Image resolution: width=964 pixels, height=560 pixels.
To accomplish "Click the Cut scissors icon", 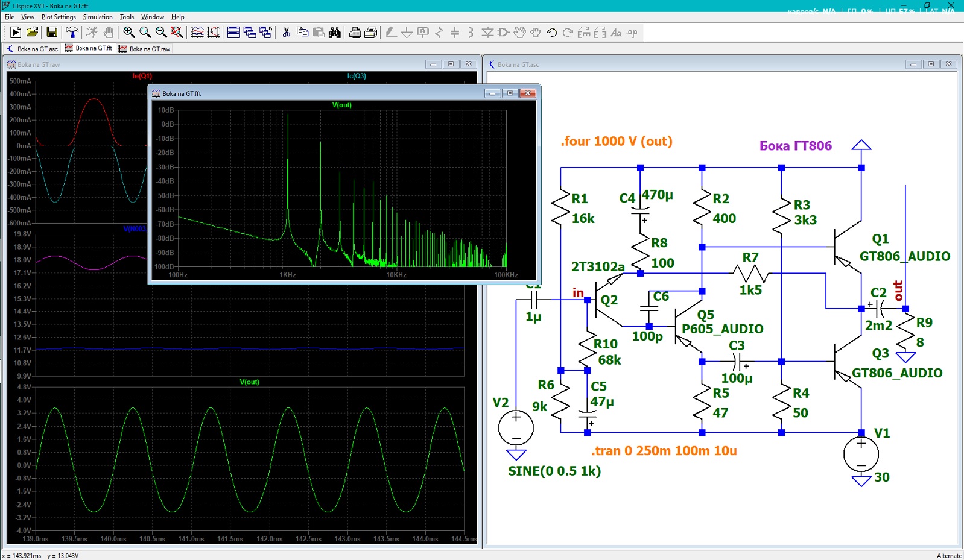I will (286, 33).
